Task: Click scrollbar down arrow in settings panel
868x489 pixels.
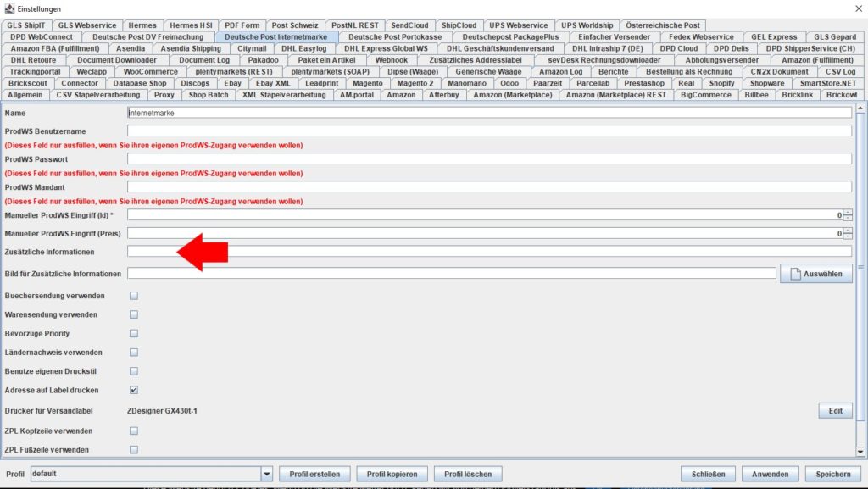Action: 860,452
